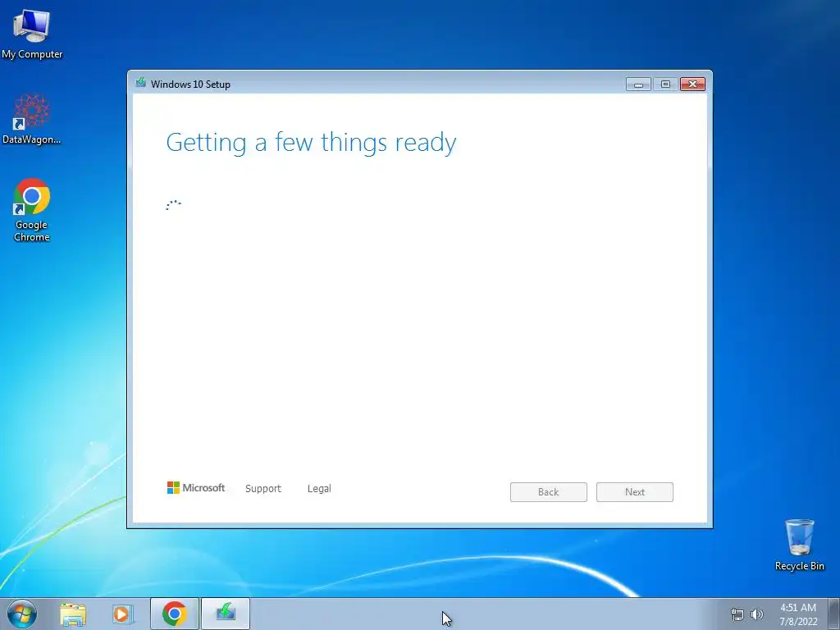Open the Legal link
This screenshot has height=630, width=840.
[319, 489]
